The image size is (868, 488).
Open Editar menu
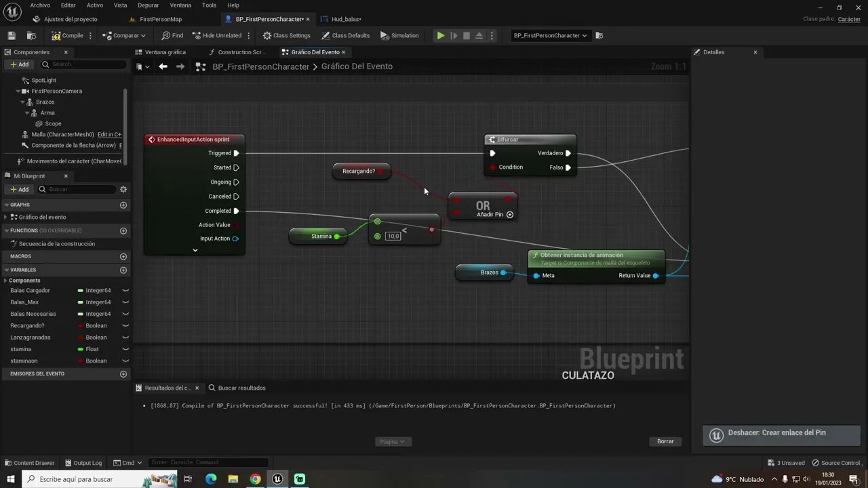68,5
